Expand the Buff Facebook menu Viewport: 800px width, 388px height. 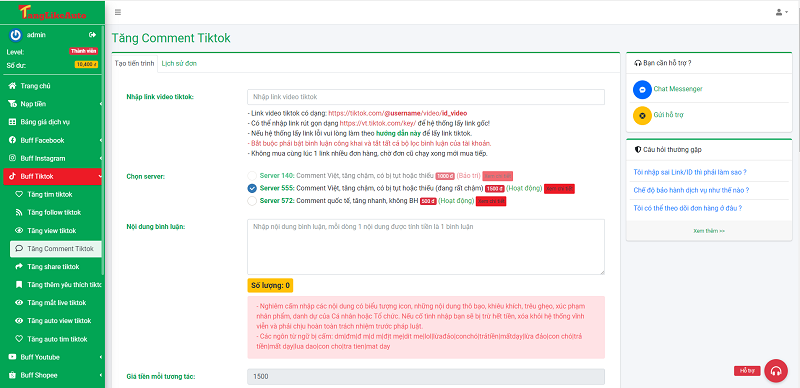(x=53, y=140)
